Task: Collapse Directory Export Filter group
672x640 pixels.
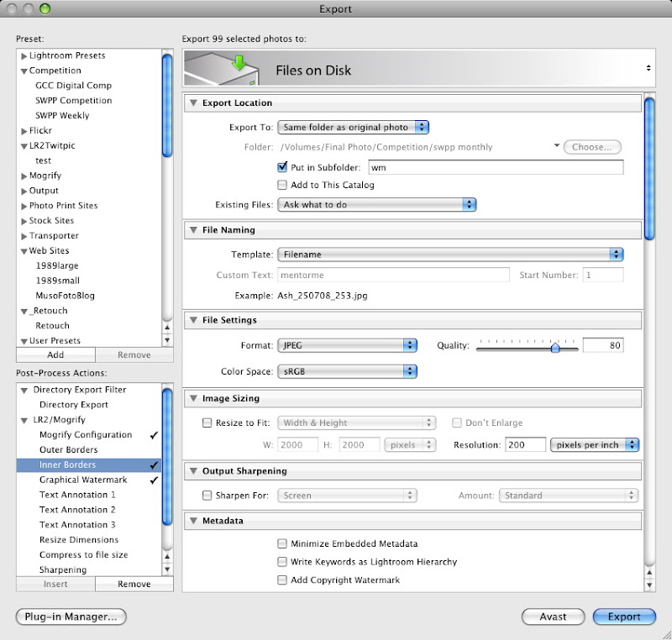Action: point(24,391)
